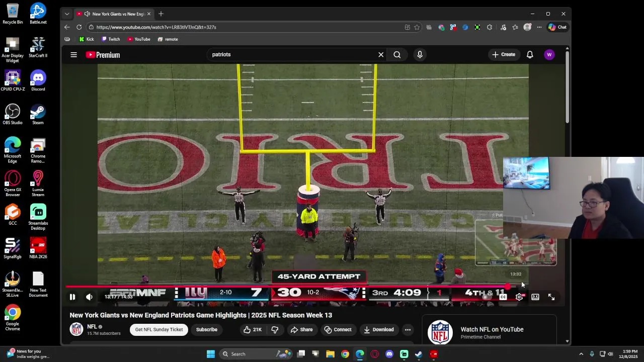Open a new browser tab
This screenshot has width=644, height=362.
pos(161,14)
